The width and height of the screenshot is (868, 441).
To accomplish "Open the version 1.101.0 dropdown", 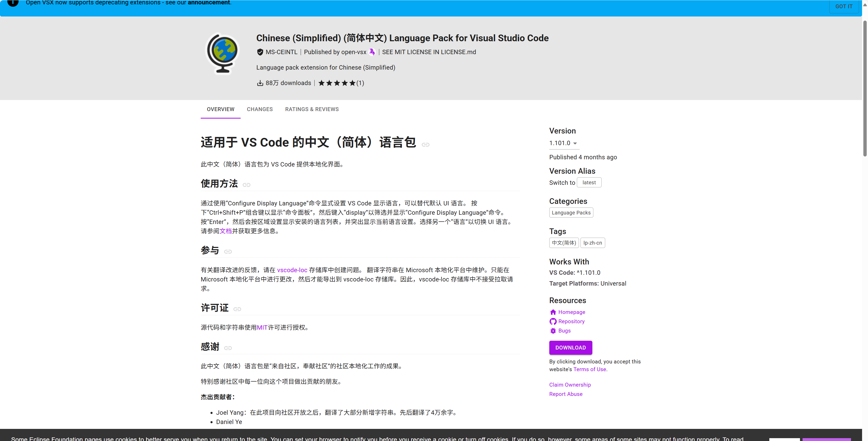I will 563,143.
